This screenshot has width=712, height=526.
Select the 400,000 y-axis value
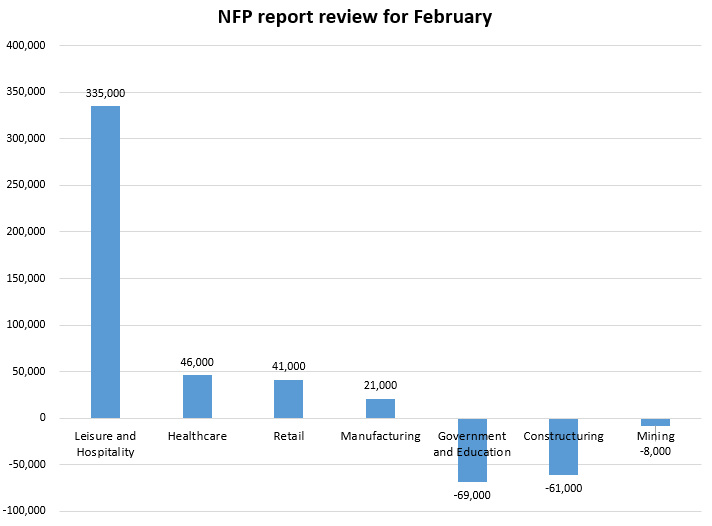coord(27,45)
